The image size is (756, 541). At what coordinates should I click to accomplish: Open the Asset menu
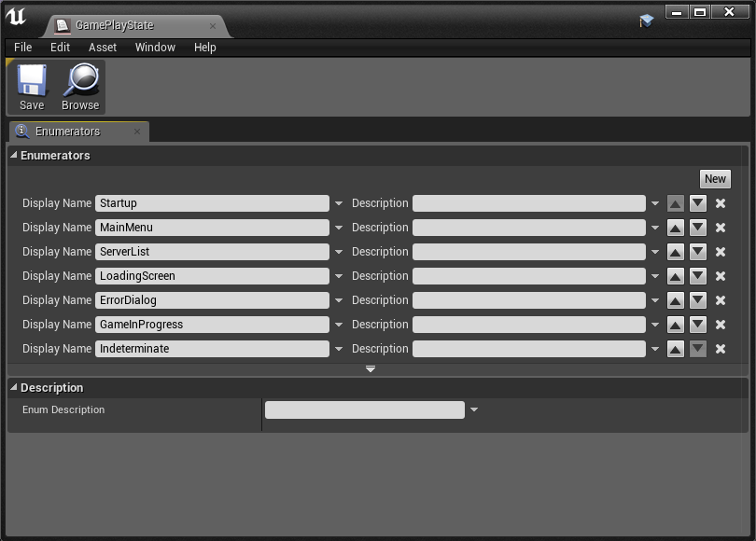(x=103, y=48)
